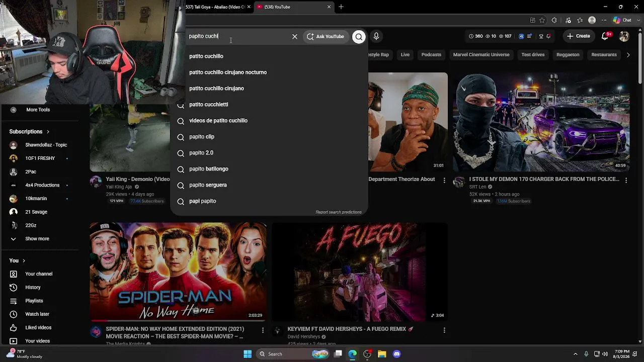Filter the feed by the Reggaeton chip
The width and height of the screenshot is (644, 362).
(568, 54)
